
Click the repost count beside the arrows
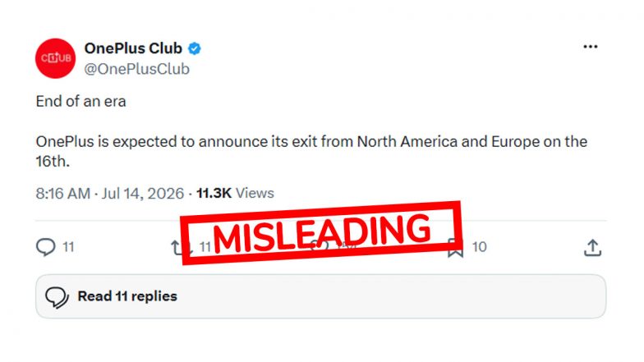[205, 247]
